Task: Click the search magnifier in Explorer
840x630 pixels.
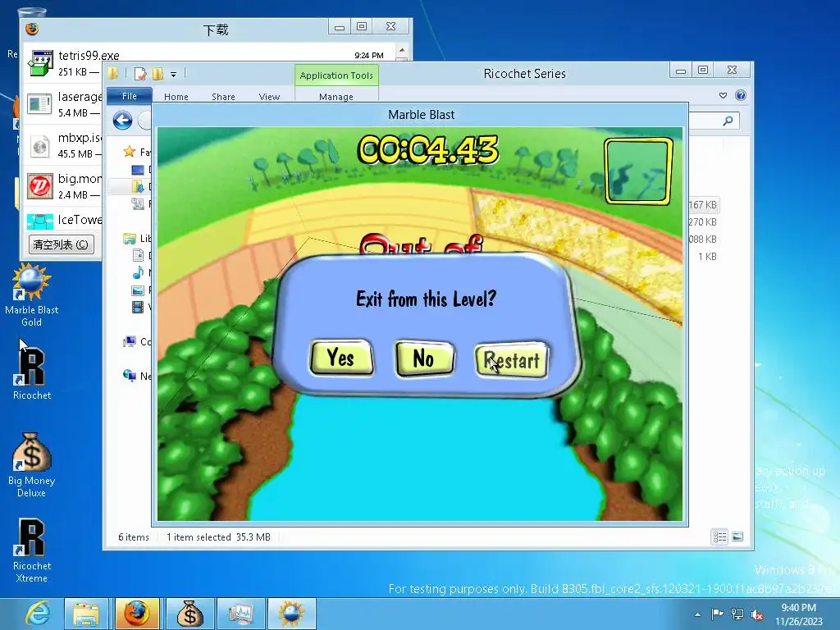Action: (x=728, y=121)
